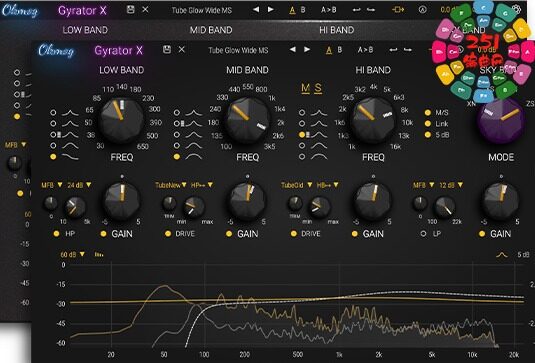Select state B in front window
The width and height of the screenshot is (535, 363).
tap(339, 50)
